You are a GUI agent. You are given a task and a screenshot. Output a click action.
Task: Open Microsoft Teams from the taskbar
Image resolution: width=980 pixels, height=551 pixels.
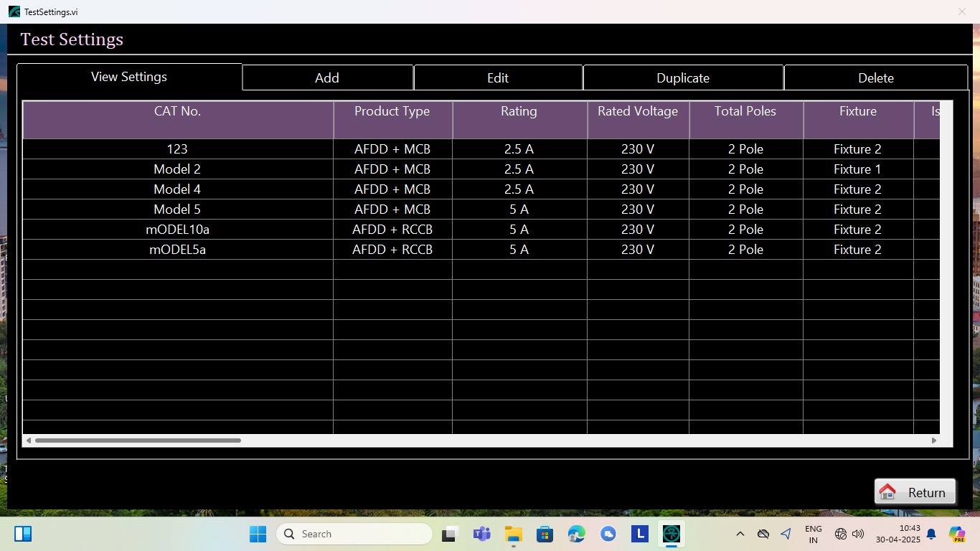tap(481, 534)
